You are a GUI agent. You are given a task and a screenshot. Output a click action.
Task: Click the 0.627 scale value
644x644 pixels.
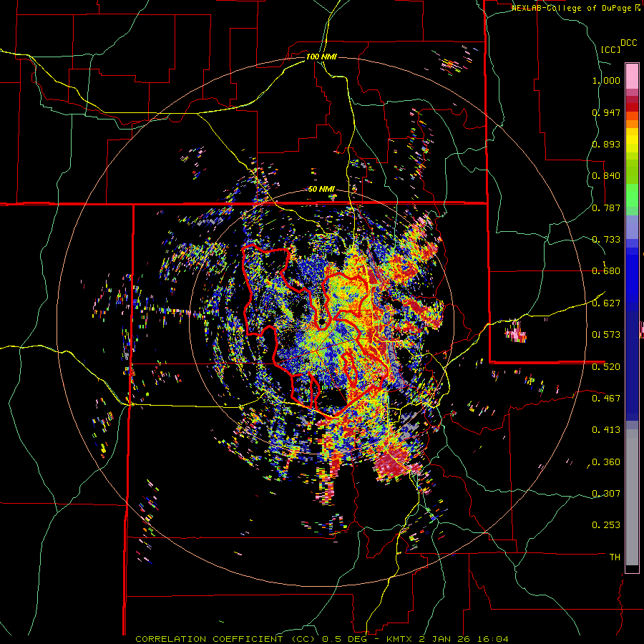pyautogui.click(x=606, y=303)
